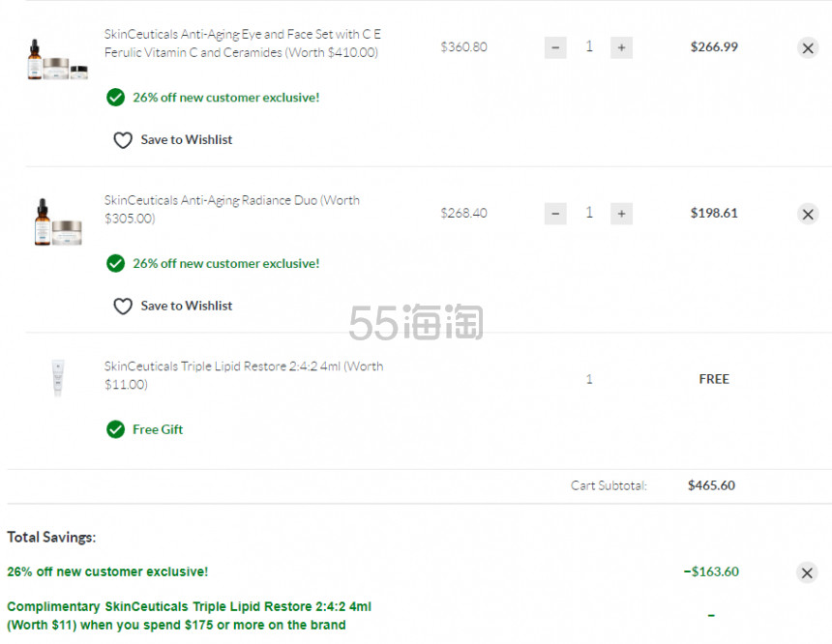Remove the Eye and Face Set from cart
Viewport: 832px width, 644px height.
(x=808, y=47)
